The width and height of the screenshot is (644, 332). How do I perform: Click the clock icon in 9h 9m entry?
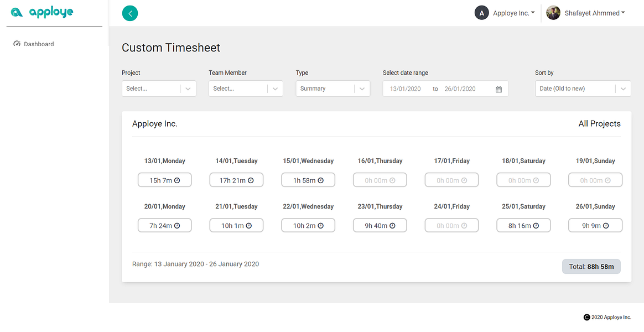pyautogui.click(x=606, y=226)
